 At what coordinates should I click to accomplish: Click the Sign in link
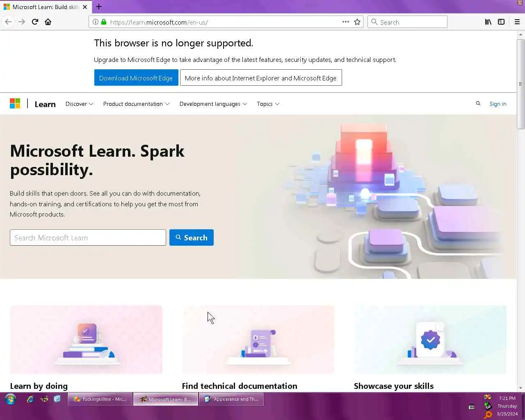(498, 104)
